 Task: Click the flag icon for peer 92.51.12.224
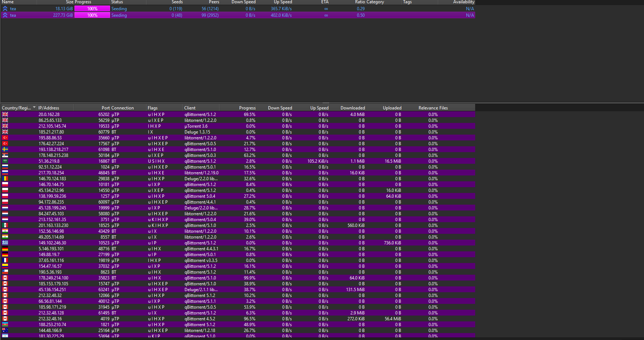coord(5,167)
